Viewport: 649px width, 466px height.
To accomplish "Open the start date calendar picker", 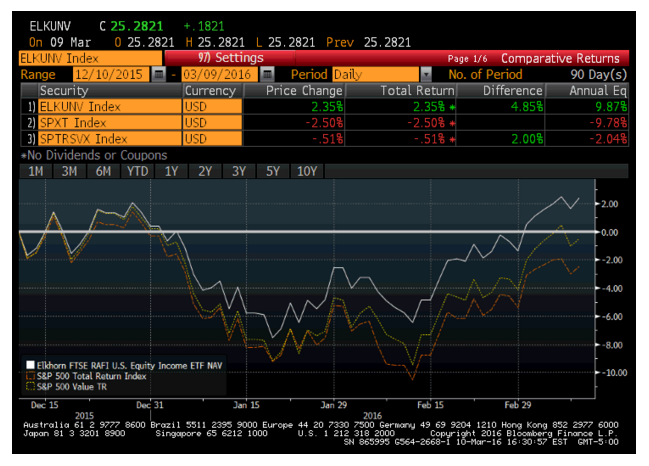I will [159, 75].
